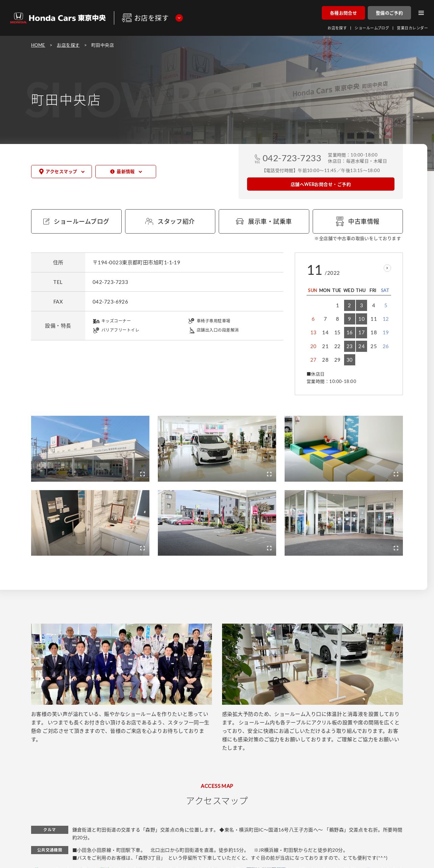The image size is (434, 868).
Task: Click the 整備のご予約 button
Action: 389,13
